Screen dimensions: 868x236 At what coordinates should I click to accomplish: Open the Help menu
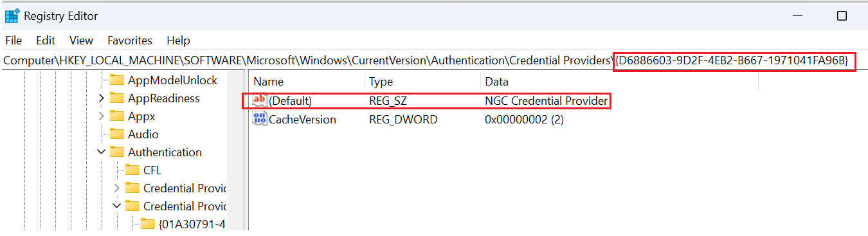pos(178,40)
